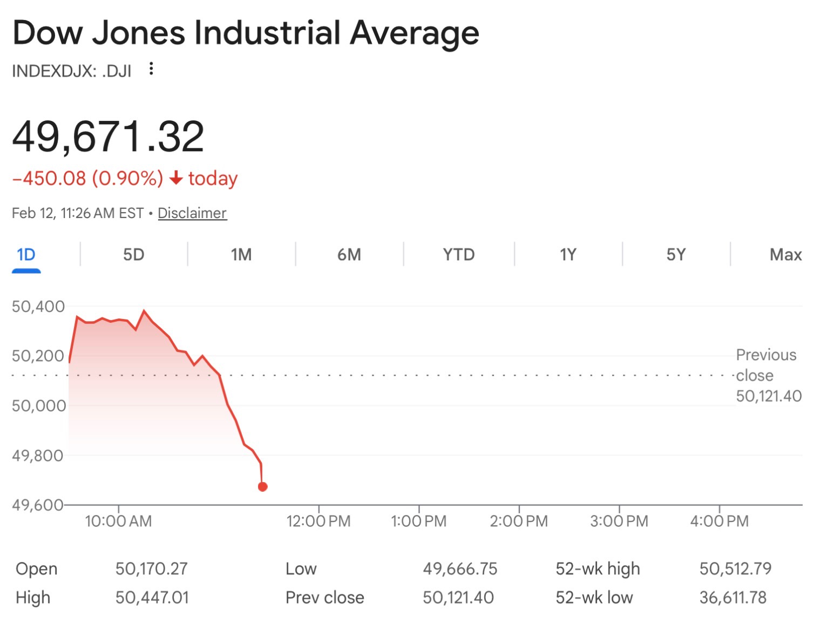
Task: Click the red current price dot on chart
Action: pyautogui.click(x=263, y=487)
